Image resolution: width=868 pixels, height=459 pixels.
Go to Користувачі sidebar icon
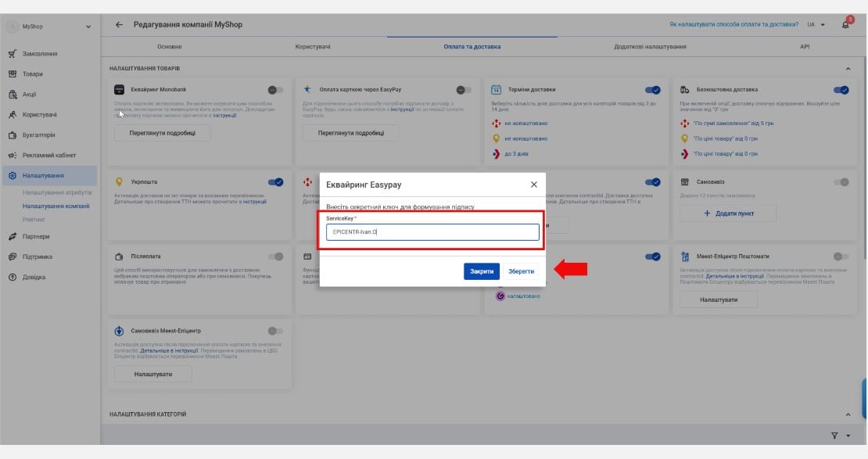pos(13,115)
